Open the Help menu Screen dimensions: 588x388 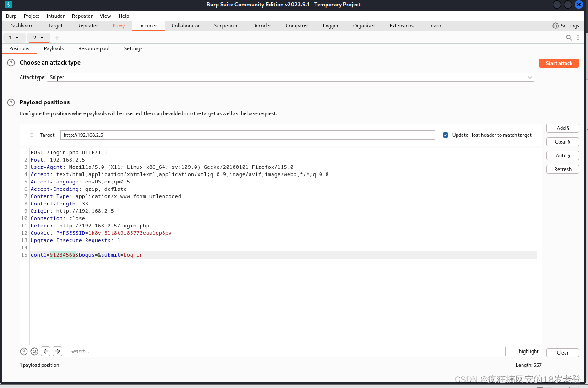point(124,16)
